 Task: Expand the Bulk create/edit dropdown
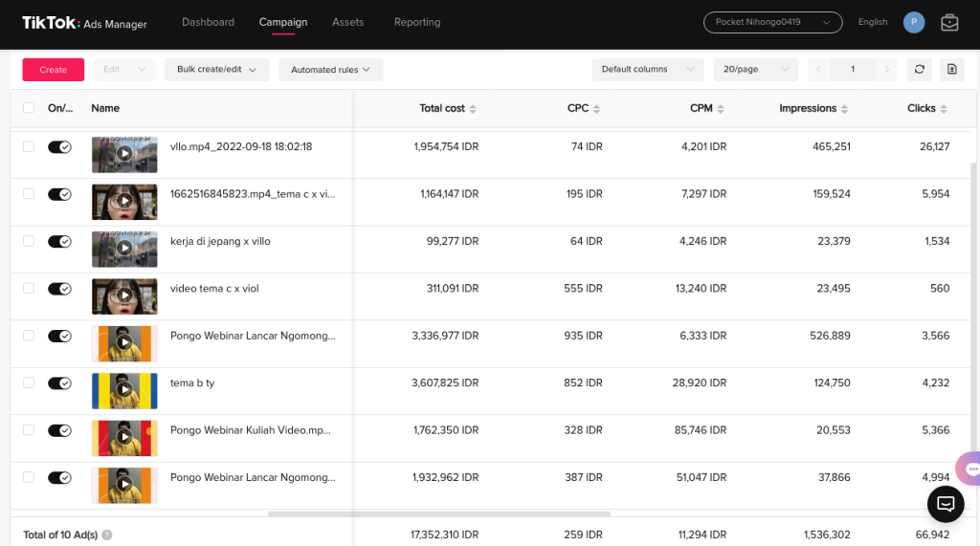coord(216,69)
